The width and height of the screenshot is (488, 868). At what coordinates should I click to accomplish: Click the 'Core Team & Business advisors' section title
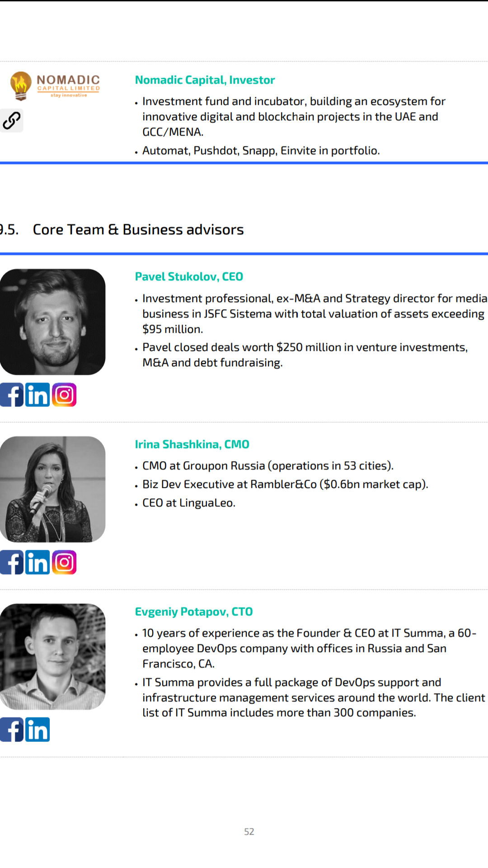pyautogui.click(x=138, y=230)
